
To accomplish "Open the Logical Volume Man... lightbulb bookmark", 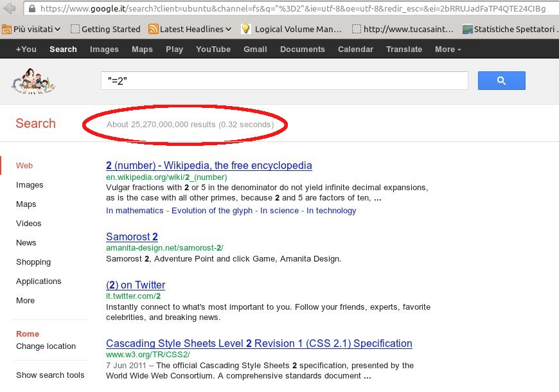I will (x=291, y=29).
